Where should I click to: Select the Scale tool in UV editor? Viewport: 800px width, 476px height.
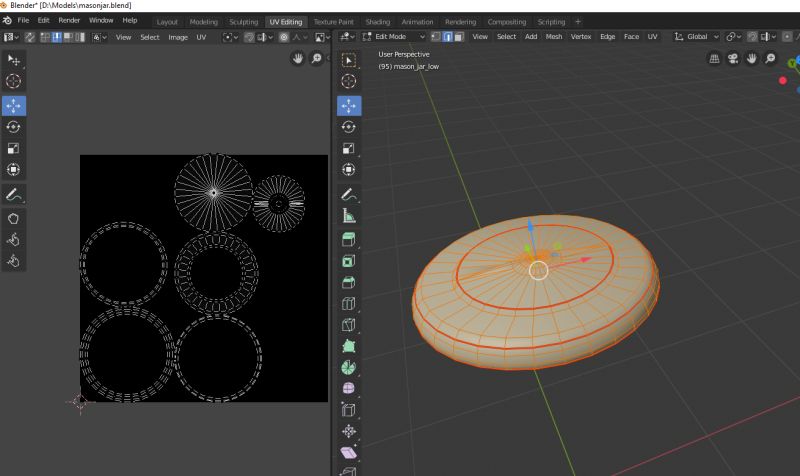pyautogui.click(x=13, y=148)
